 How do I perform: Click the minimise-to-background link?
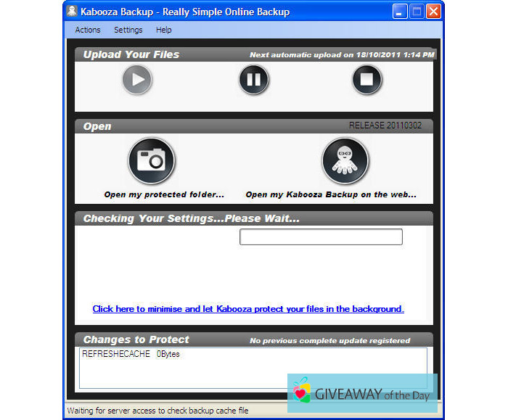pyautogui.click(x=248, y=309)
